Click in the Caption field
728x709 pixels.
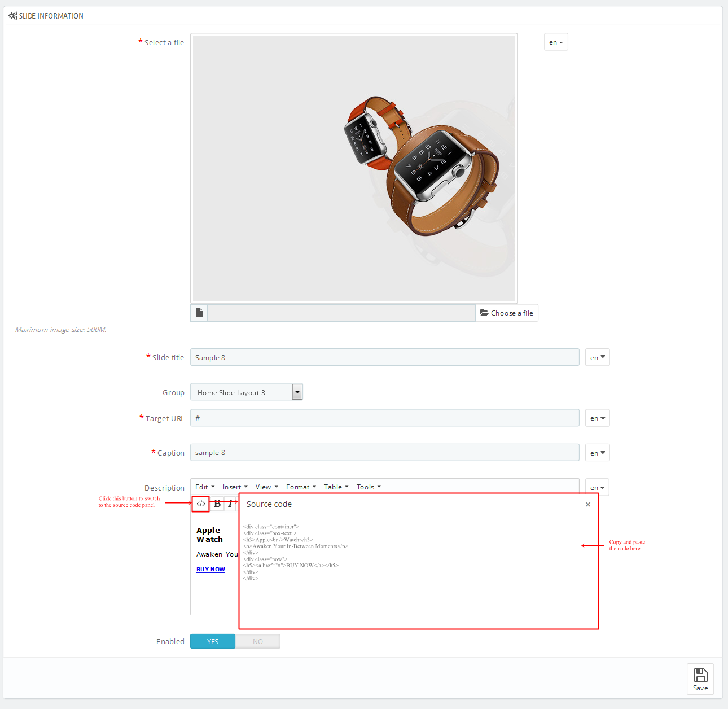[385, 453]
